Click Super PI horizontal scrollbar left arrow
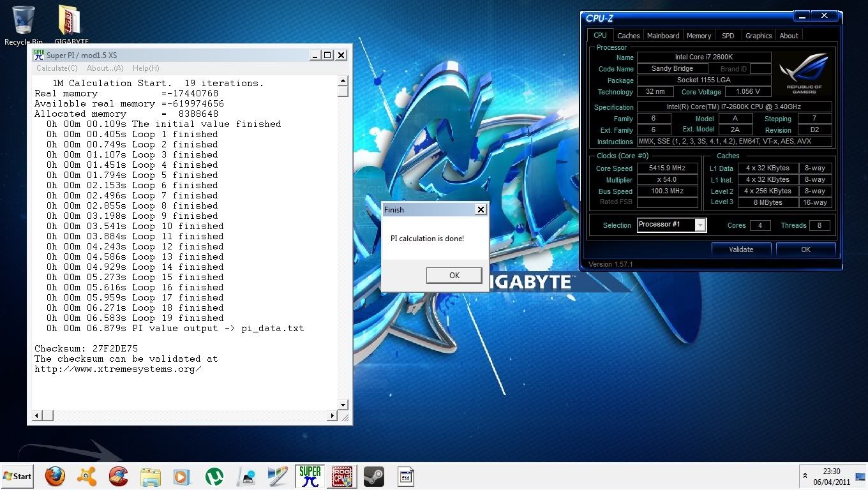The width and height of the screenshot is (868, 490). point(38,416)
